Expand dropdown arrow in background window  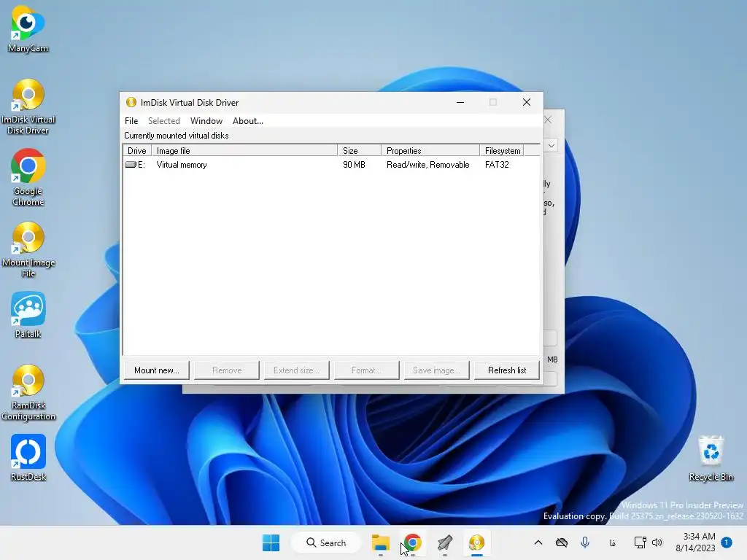[x=551, y=145]
